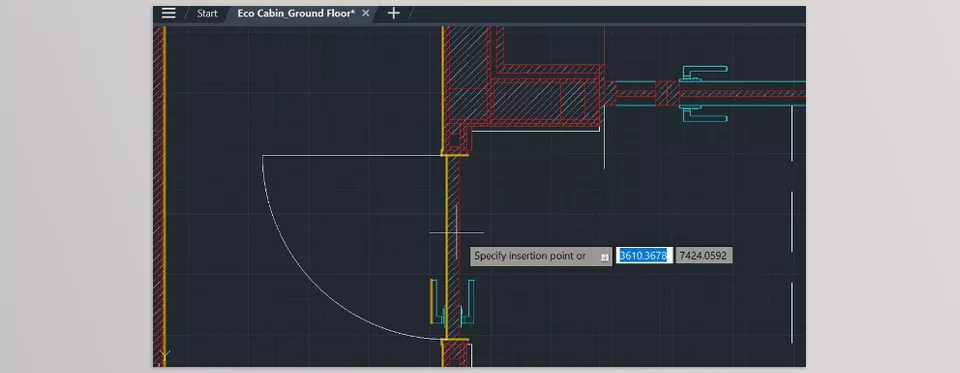Expand the insertion point options dropdown
Viewport: 960px width, 373px height.
click(x=605, y=257)
